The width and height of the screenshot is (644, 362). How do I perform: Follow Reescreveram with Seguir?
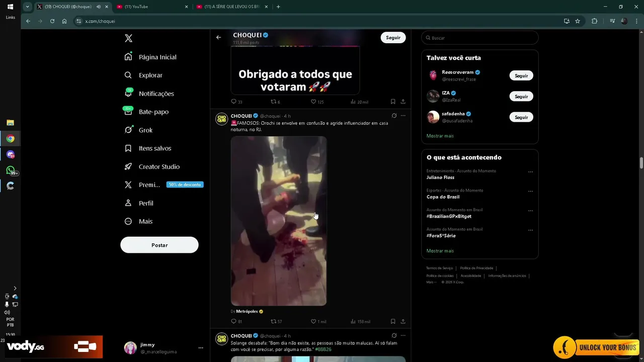521,75
